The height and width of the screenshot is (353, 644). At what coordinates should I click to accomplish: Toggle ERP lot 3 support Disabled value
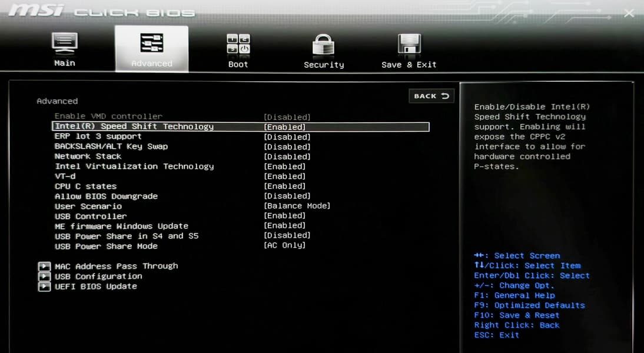[x=287, y=136]
